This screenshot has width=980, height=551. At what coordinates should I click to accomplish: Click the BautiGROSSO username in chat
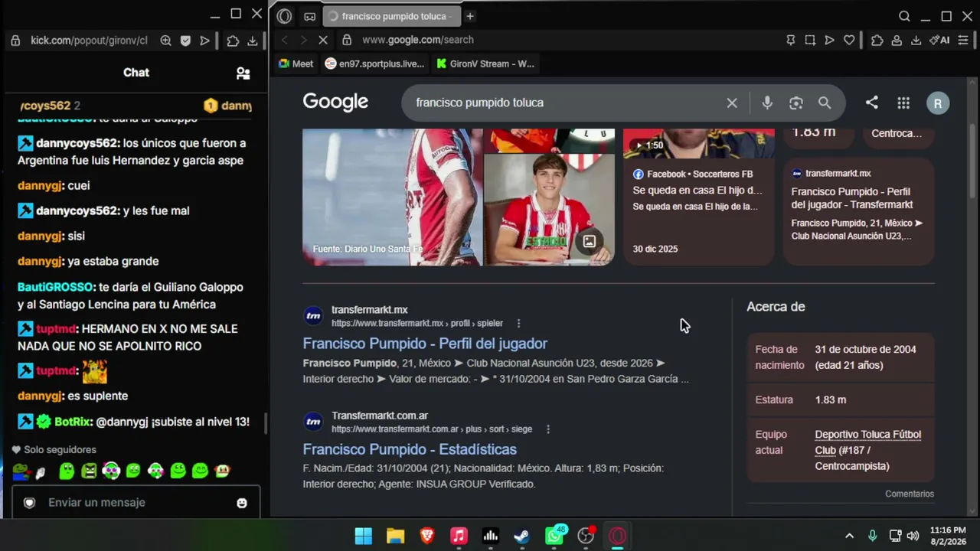coord(54,287)
